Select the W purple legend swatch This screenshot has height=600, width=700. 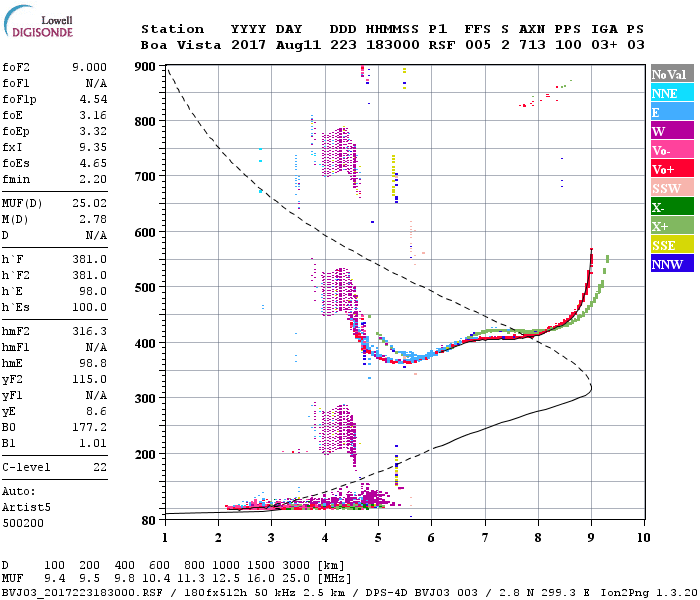(x=672, y=130)
